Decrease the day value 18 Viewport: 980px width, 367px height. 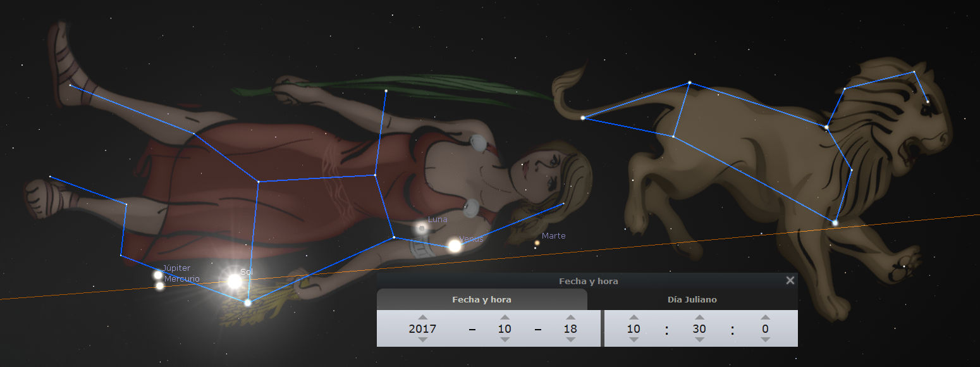pos(571,340)
